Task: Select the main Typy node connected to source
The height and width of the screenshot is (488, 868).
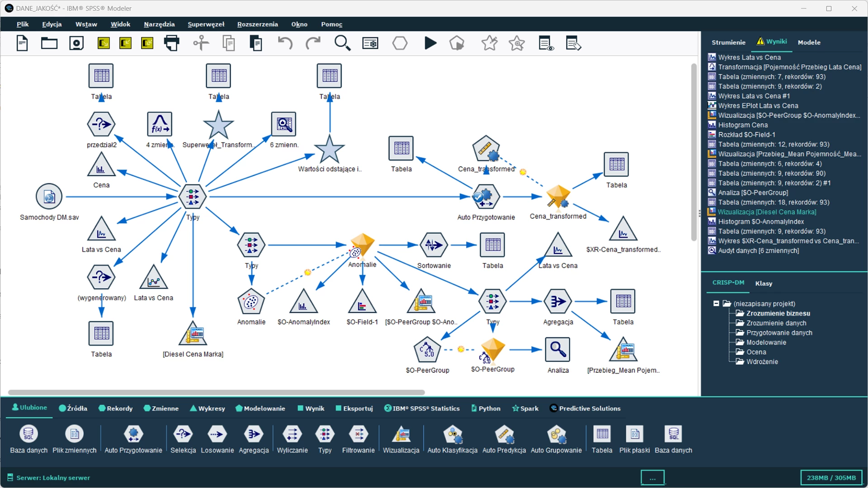Action: point(193,197)
